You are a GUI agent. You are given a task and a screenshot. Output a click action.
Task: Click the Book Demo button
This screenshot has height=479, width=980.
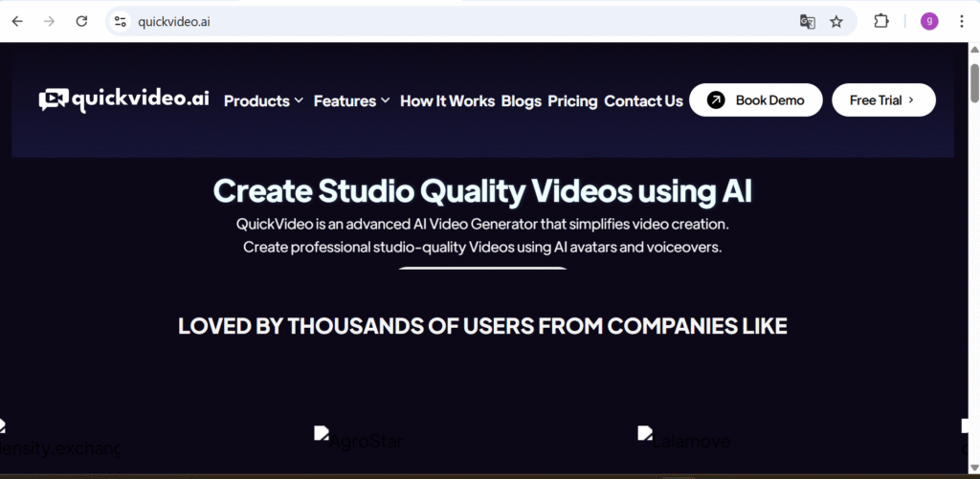(x=755, y=99)
